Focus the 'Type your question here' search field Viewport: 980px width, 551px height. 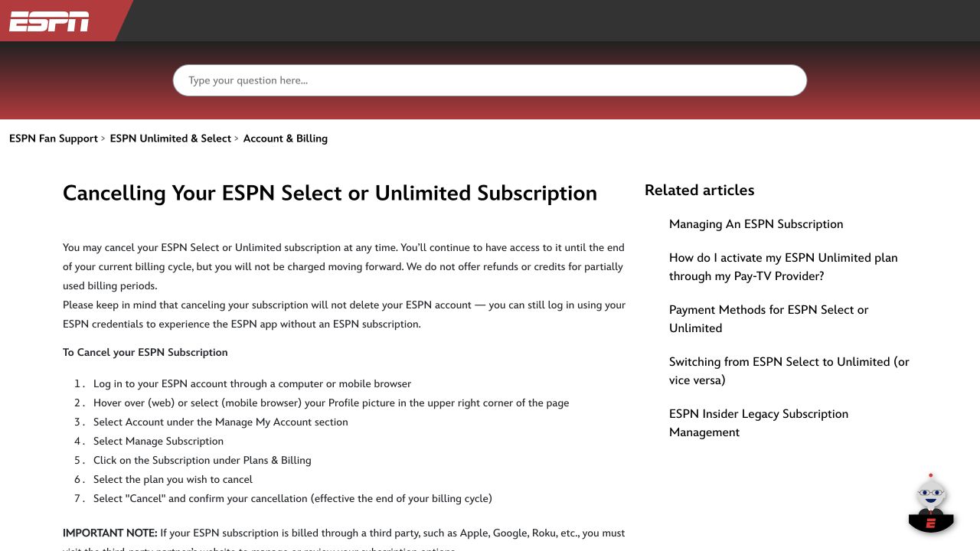pyautogui.click(x=490, y=80)
